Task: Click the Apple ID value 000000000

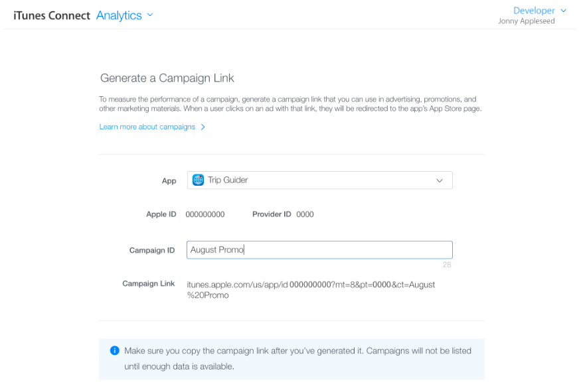Action: pyautogui.click(x=205, y=214)
